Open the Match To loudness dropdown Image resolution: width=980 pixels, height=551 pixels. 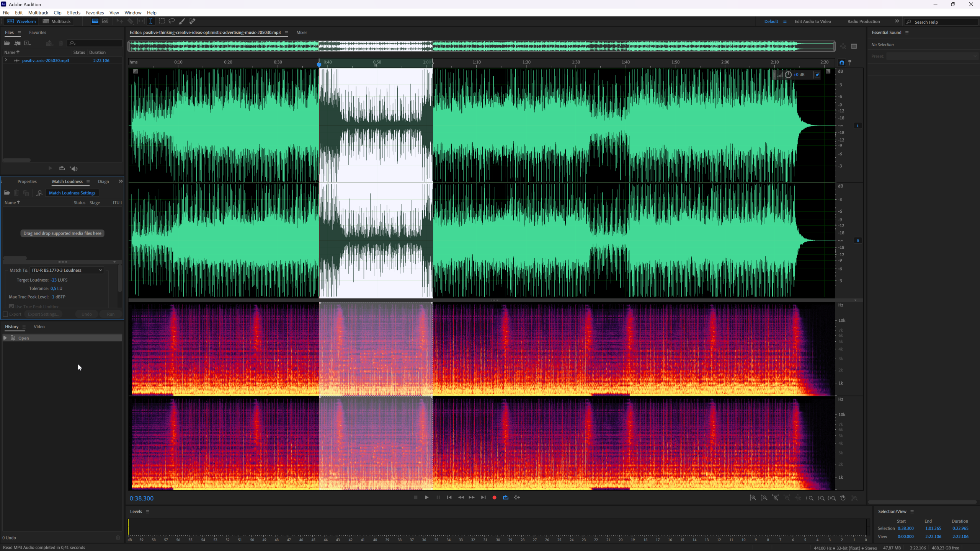[67, 270]
